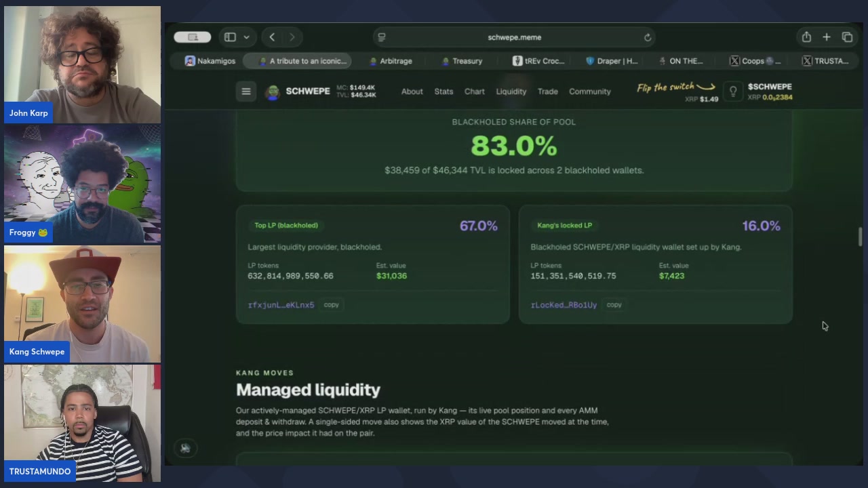Go back to the previous page
This screenshot has height=488, width=868.
point(272,37)
